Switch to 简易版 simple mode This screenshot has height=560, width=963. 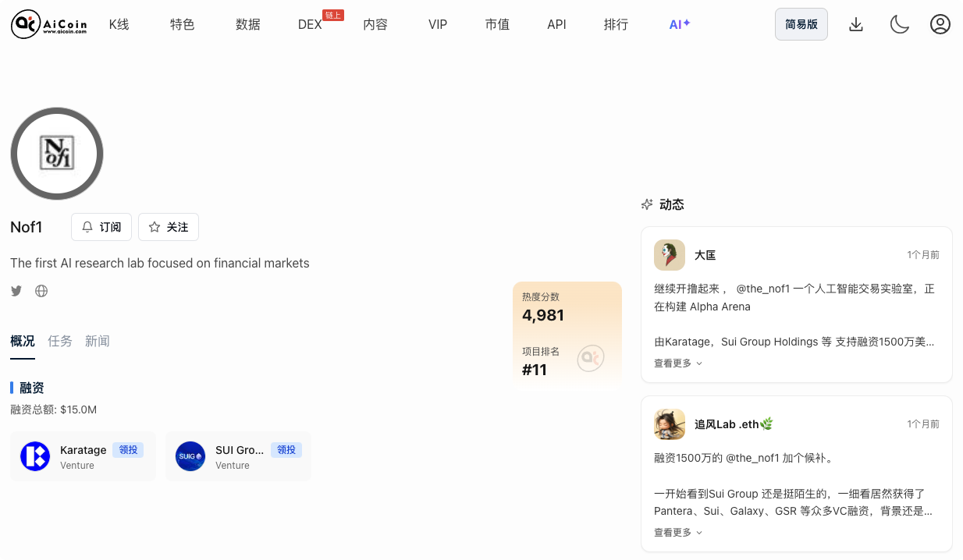(801, 24)
